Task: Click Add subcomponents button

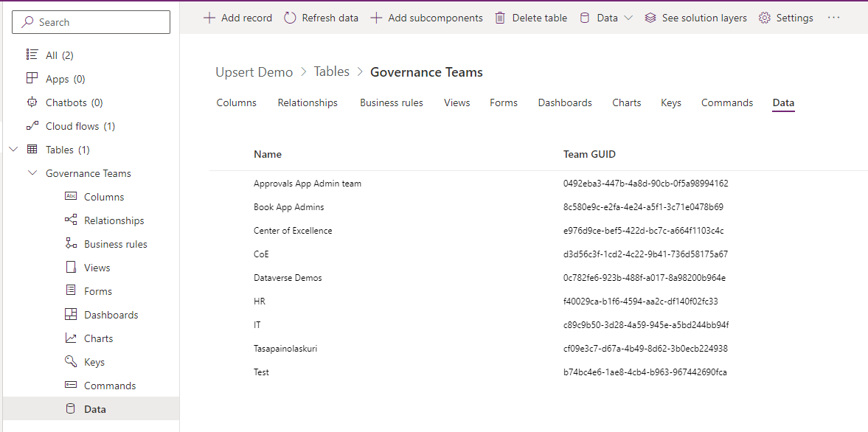Action: [427, 18]
